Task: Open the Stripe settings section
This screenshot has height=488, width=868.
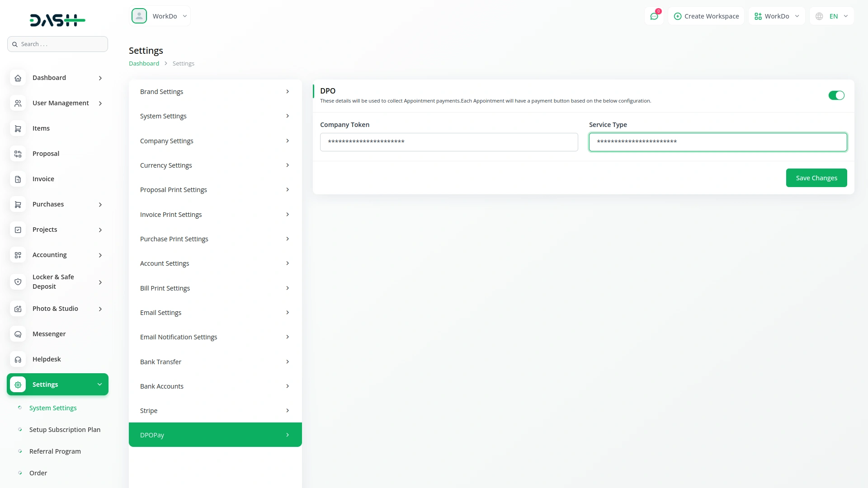Action: [x=215, y=410]
